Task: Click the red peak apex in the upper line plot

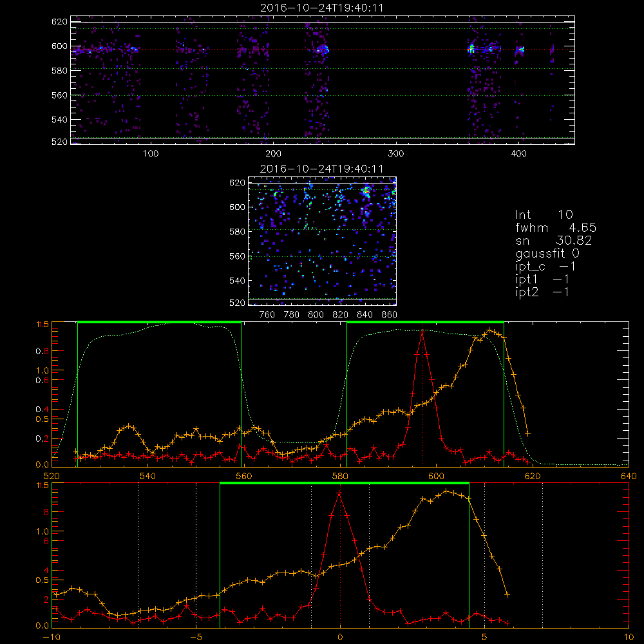Action: click(x=422, y=333)
